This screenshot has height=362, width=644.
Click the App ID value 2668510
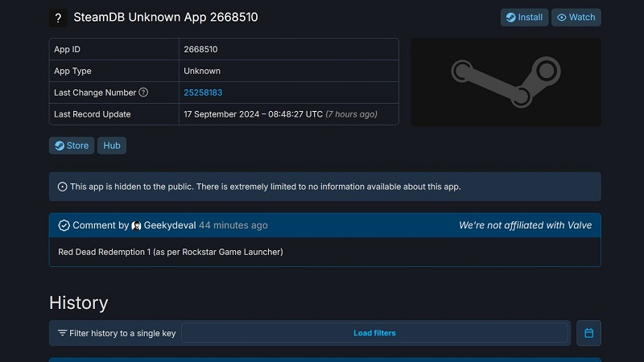click(200, 49)
